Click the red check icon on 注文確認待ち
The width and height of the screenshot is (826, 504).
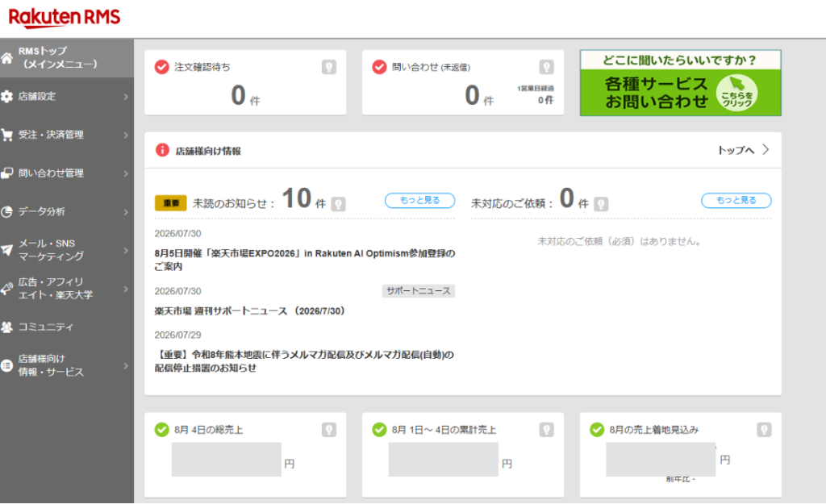coord(161,67)
